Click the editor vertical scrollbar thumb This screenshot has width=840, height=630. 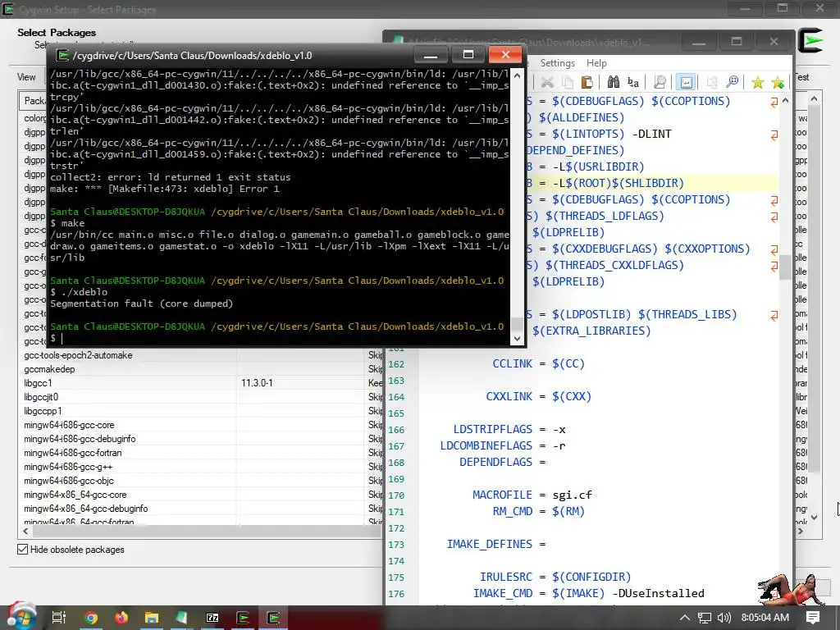pos(785,267)
